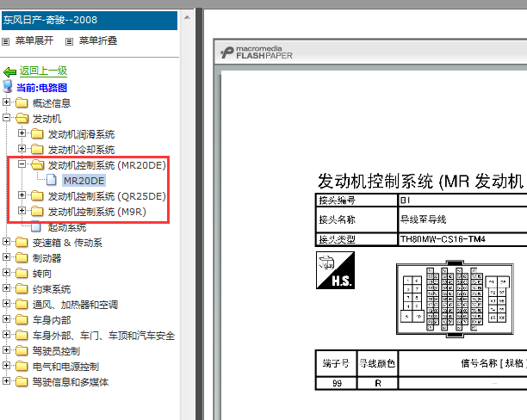Click the 起动系统 document icon
Viewport: 527px width, 420px height.
coord(36,227)
